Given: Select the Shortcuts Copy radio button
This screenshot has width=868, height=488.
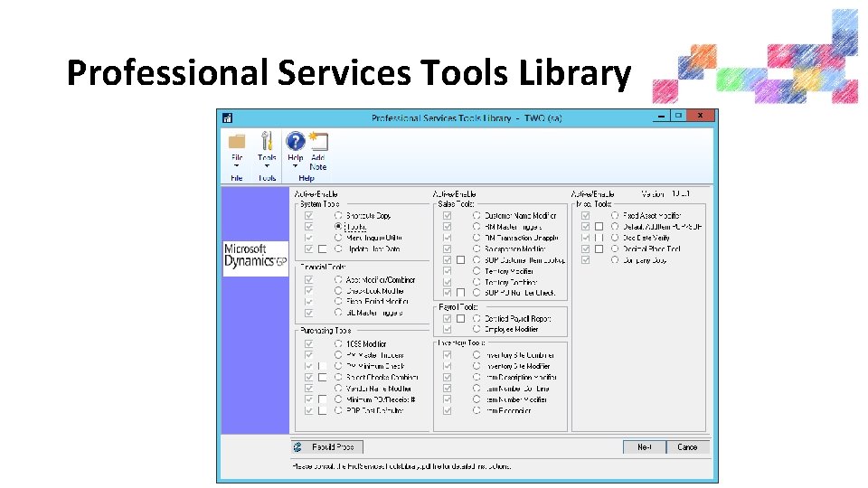Looking at the screenshot, I should 338,215.
